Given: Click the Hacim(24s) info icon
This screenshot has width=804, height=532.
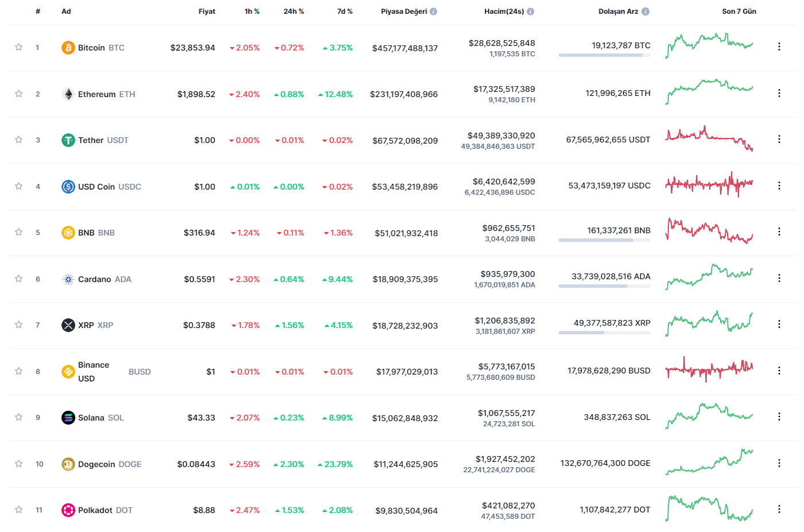Looking at the screenshot, I should pos(532,10).
